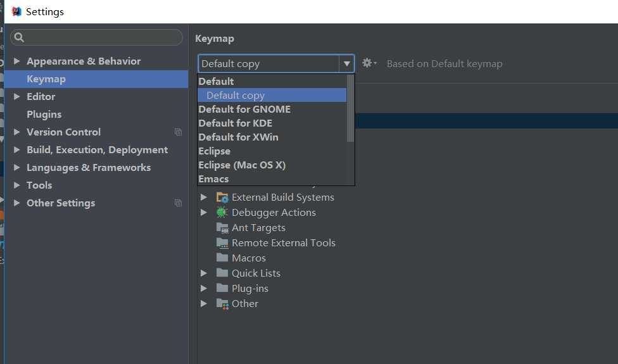Click the Other folder icon

point(222,304)
